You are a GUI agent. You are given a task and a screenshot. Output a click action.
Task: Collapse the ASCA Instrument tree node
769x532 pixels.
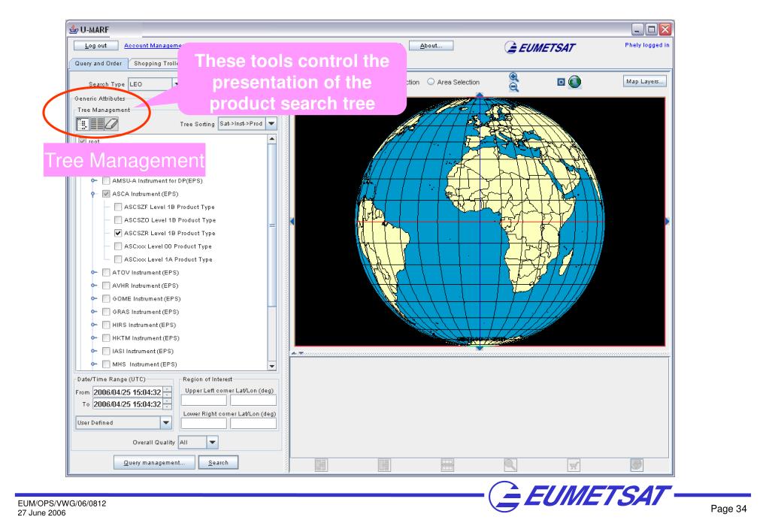[x=93, y=194]
